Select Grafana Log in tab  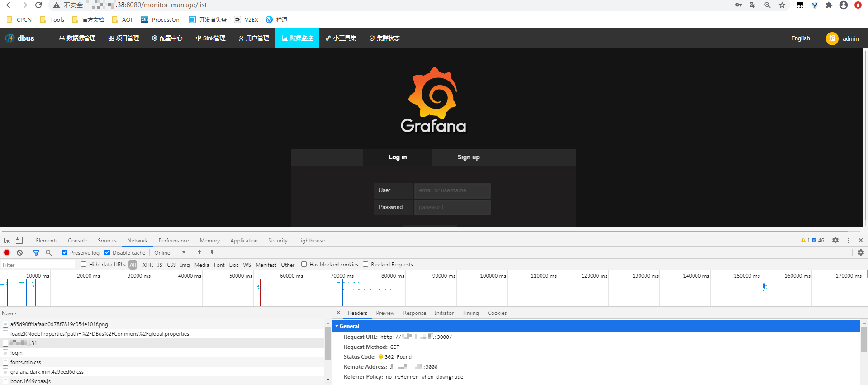(398, 157)
